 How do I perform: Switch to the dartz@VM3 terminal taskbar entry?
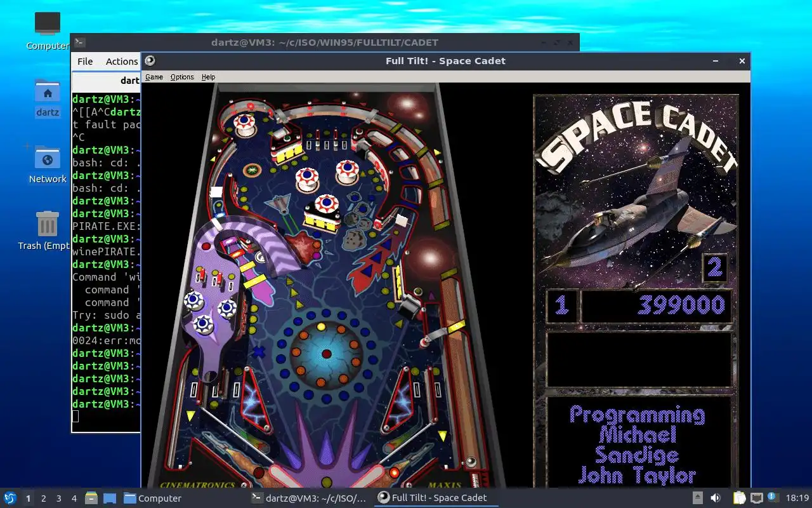coord(310,498)
